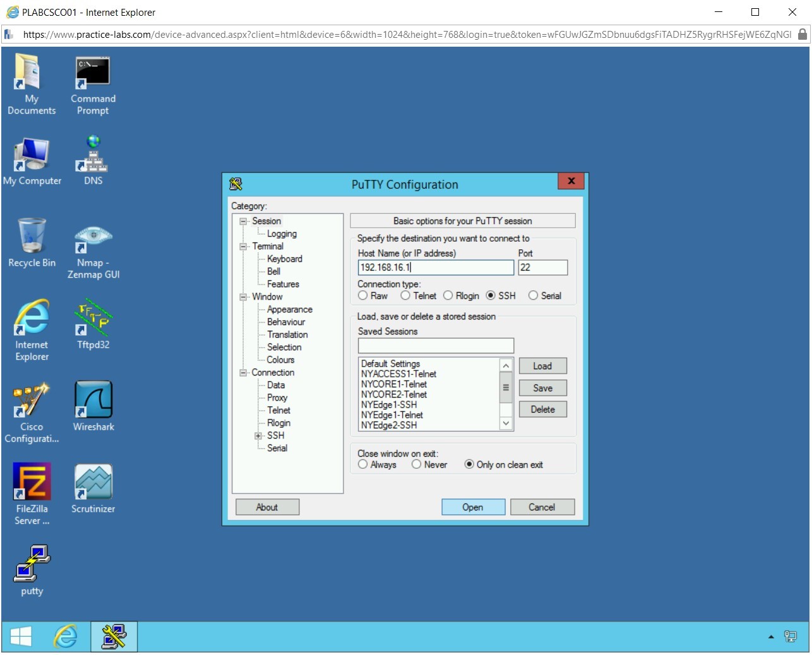Click Internet Explorer in the taskbar
Image resolution: width=812 pixels, height=655 pixels.
(x=66, y=636)
